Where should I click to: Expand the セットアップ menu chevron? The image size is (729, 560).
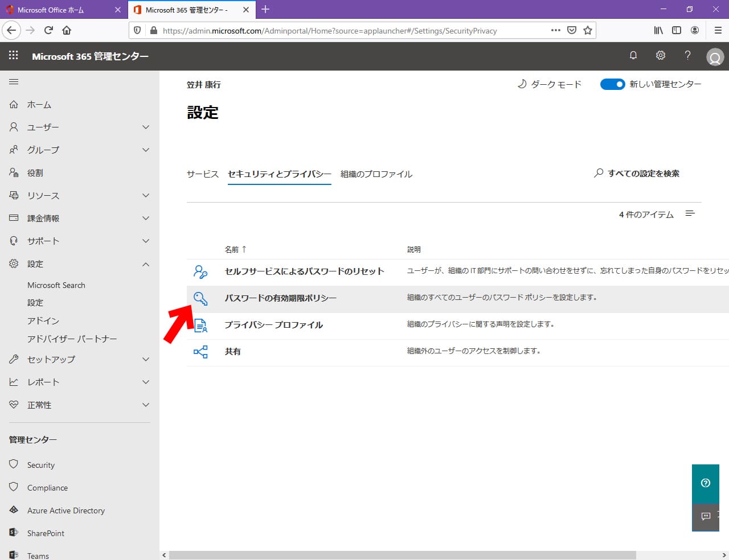(146, 360)
